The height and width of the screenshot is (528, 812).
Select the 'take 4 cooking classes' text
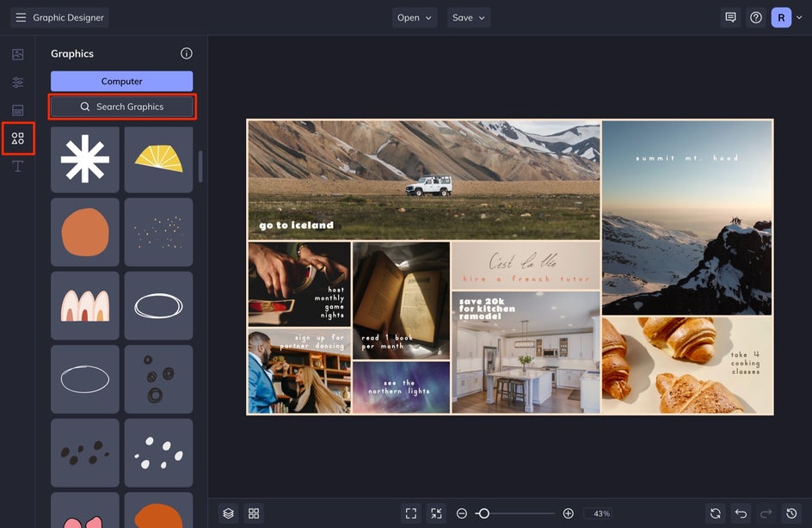tap(745, 362)
